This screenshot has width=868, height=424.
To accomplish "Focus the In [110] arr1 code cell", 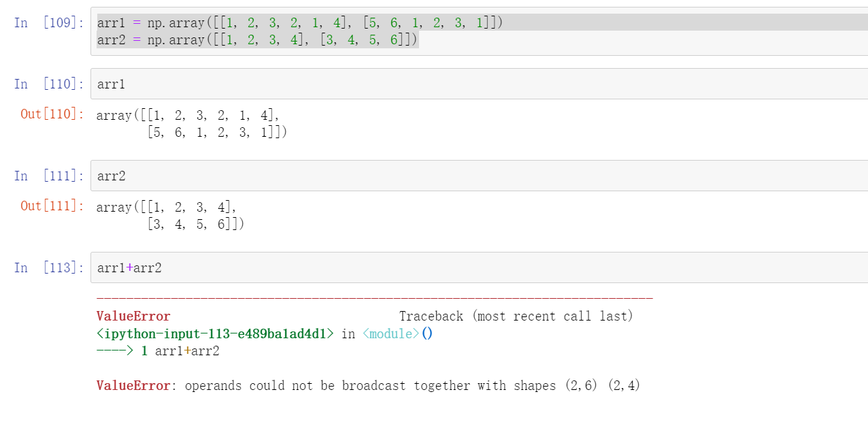I will click(476, 84).
